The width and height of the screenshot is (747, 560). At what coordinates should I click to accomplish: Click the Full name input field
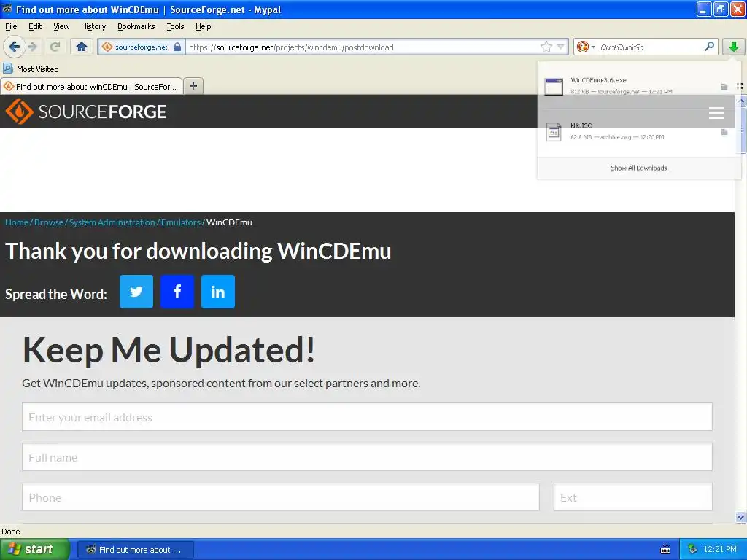[367, 457]
